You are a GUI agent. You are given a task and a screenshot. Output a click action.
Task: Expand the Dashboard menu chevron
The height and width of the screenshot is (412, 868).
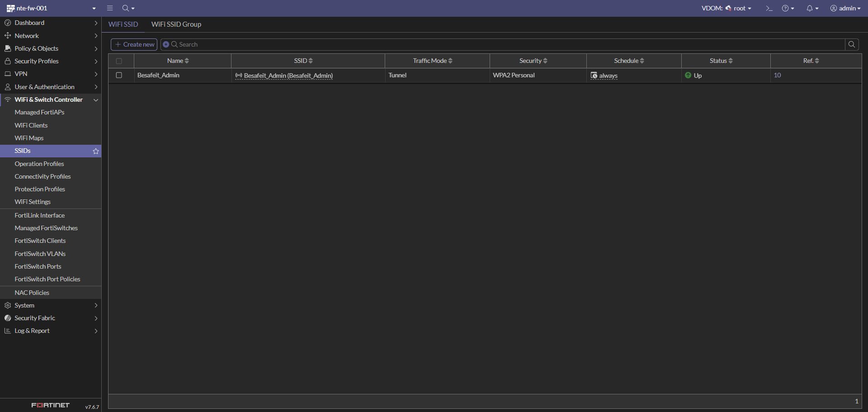96,23
